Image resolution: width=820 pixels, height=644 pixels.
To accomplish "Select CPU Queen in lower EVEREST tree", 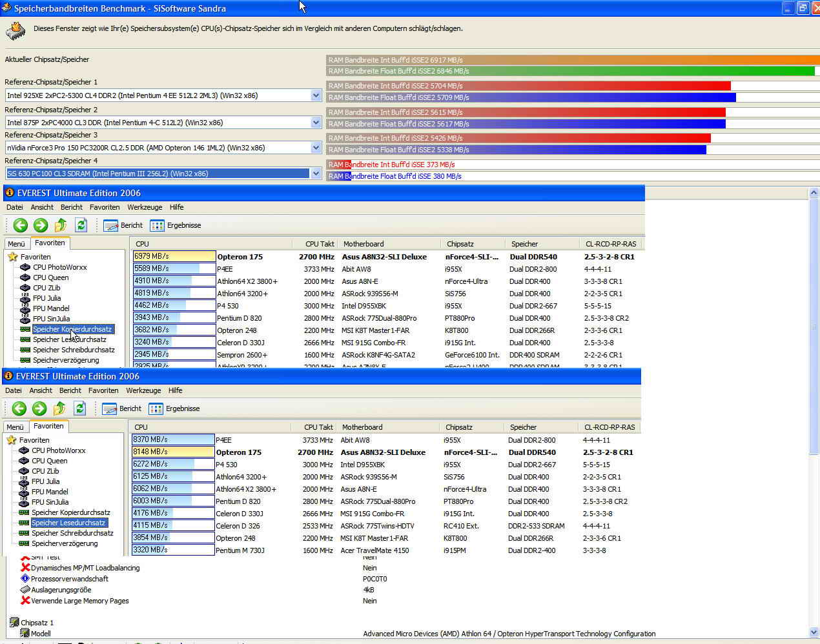I will click(49, 461).
